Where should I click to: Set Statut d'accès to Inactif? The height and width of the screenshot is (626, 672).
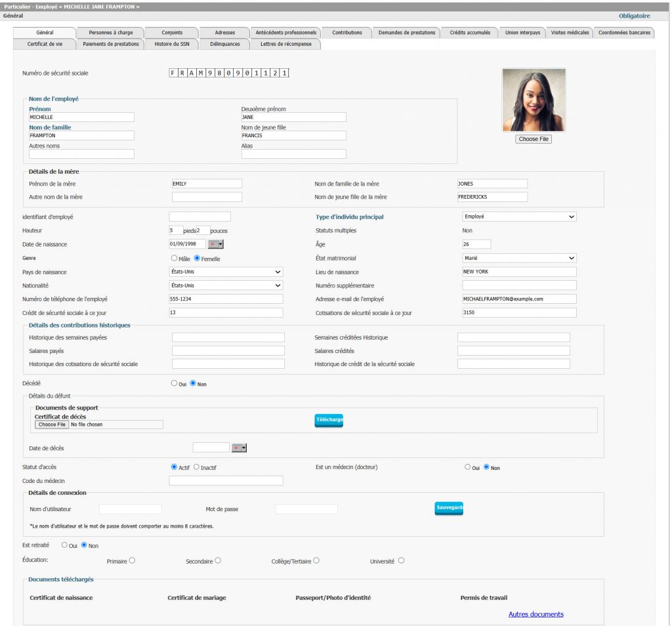[x=196, y=467]
